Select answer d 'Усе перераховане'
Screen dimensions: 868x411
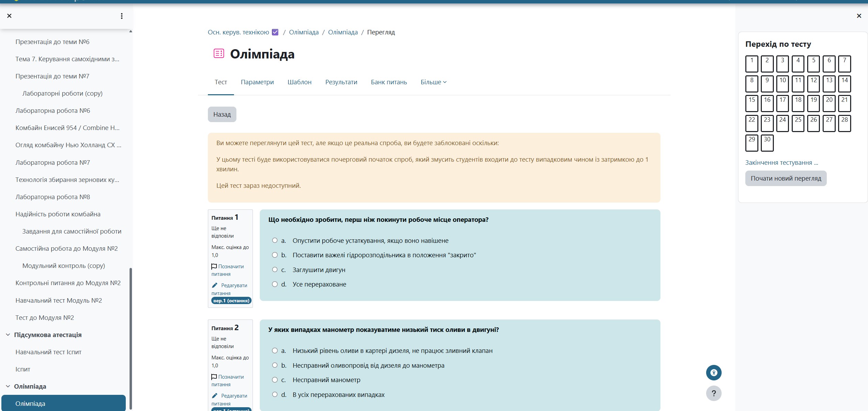coord(275,284)
